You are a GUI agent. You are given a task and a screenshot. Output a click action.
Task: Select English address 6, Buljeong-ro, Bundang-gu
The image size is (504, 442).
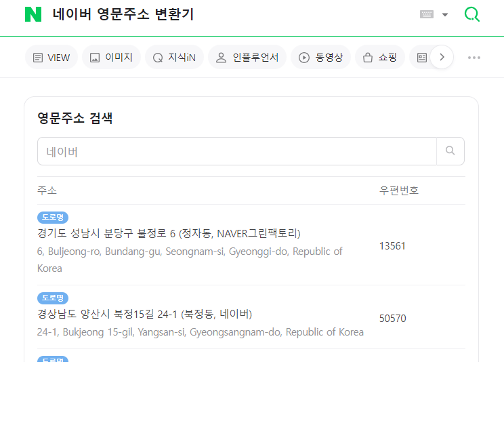coord(190,260)
